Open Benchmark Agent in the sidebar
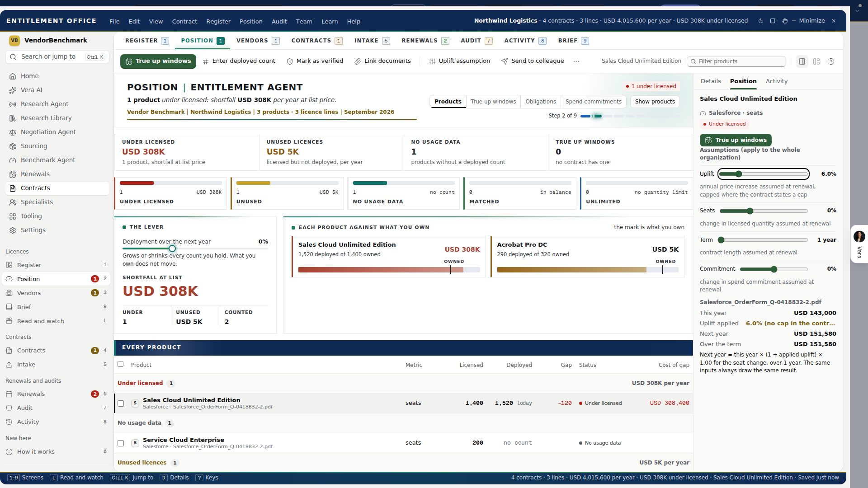This screenshot has height=488, width=868. tap(57, 160)
